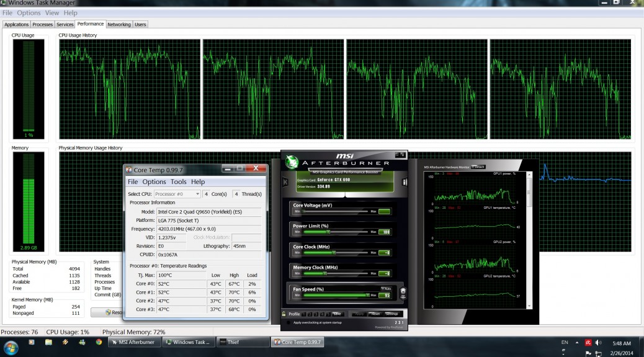Expand hidden icons in the system tray
The height and width of the screenshot is (357, 644).
pos(576,343)
